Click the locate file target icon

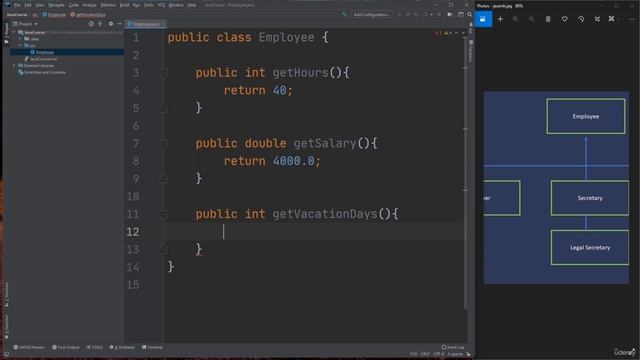click(x=91, y=24)
